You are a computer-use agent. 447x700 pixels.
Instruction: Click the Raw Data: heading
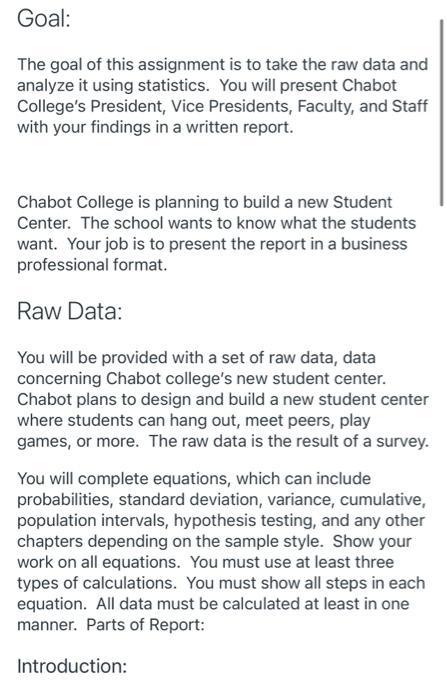tap(70, 311)
